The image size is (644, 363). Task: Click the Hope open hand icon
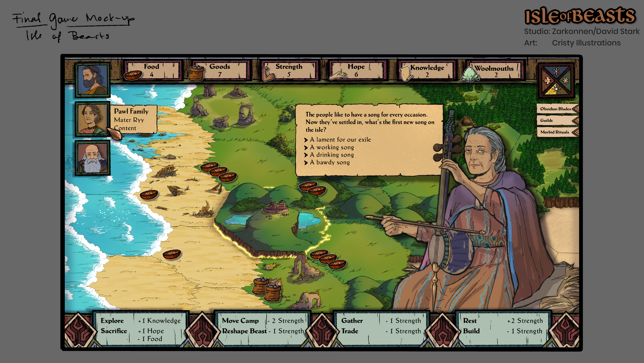(338, 75)
